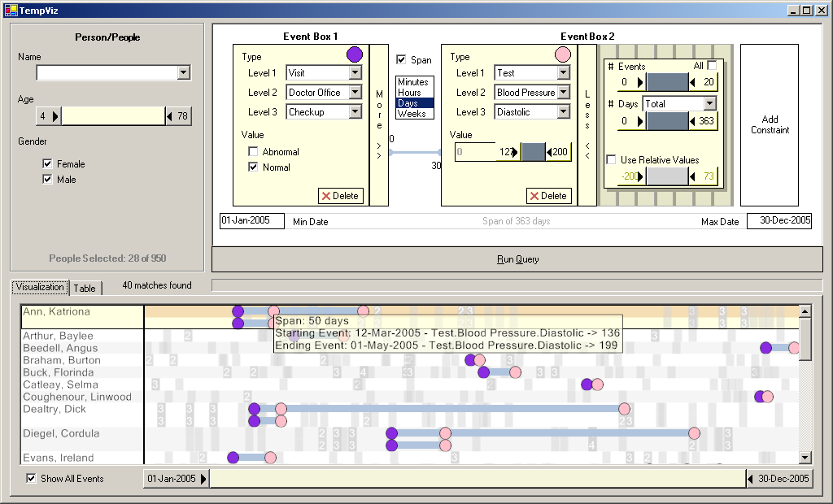This screenshot has width=833, height=504.
Task: Click timeline end handle 30-Dec-2005 at bottom
Action: (778, 479)
